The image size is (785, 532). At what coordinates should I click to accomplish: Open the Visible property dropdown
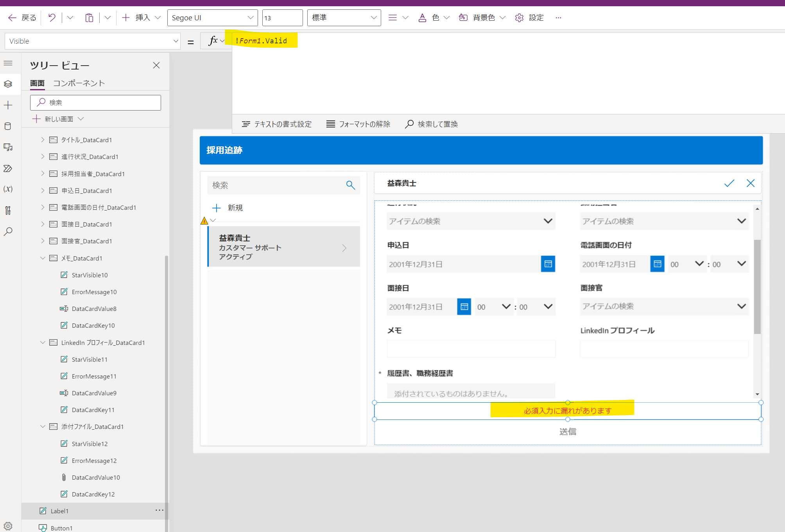176,41
